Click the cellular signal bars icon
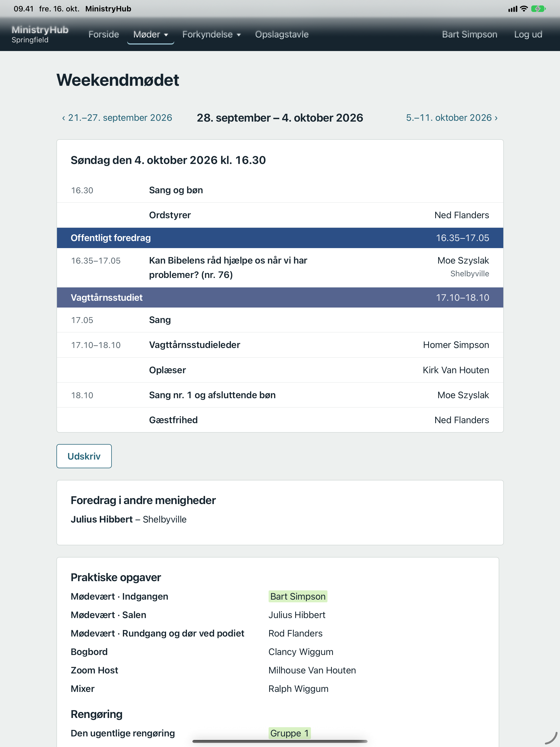 tap(513, 9)
